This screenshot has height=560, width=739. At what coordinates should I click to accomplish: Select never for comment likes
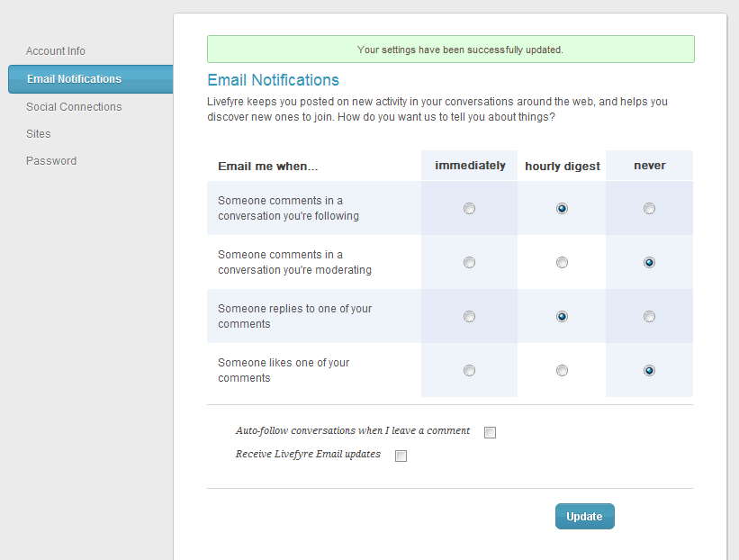tap(649, 371)
